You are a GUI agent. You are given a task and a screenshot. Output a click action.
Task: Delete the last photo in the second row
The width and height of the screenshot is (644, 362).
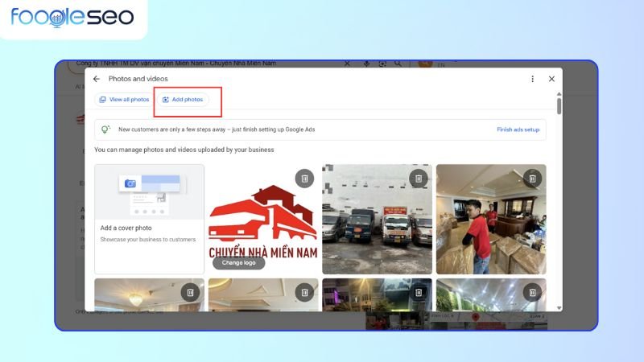point(532,293)
